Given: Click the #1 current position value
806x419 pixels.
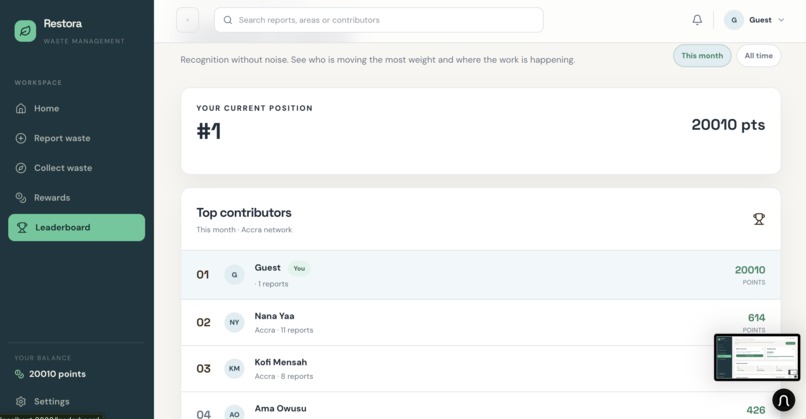Looking at the screenshot, I should pos(209,131).
